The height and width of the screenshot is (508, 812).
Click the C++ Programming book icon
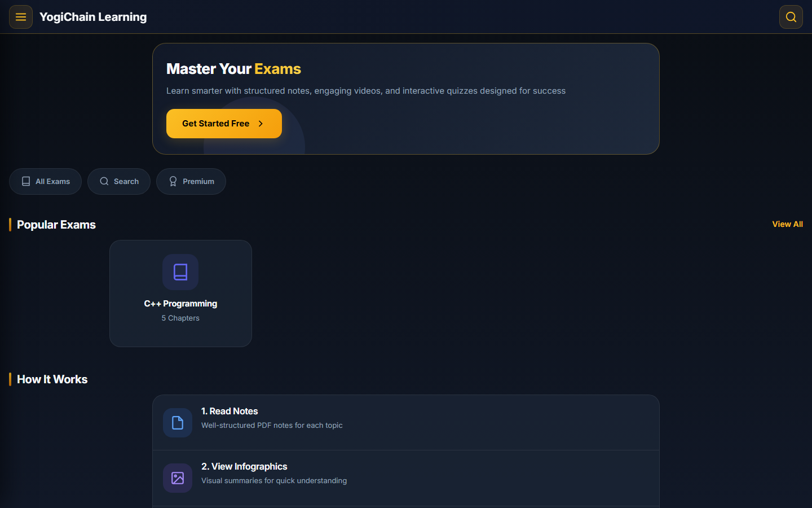pos(180,272)
